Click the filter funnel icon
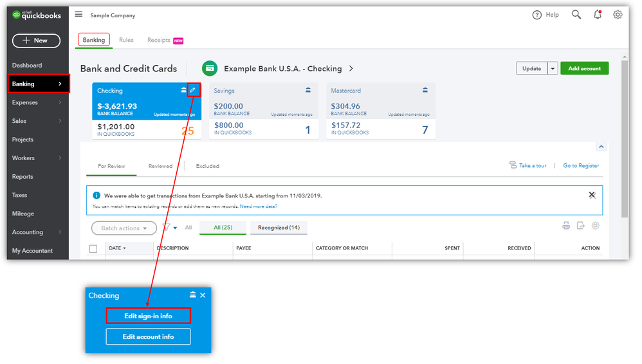 pyautogui.click(x=166, y=227)
